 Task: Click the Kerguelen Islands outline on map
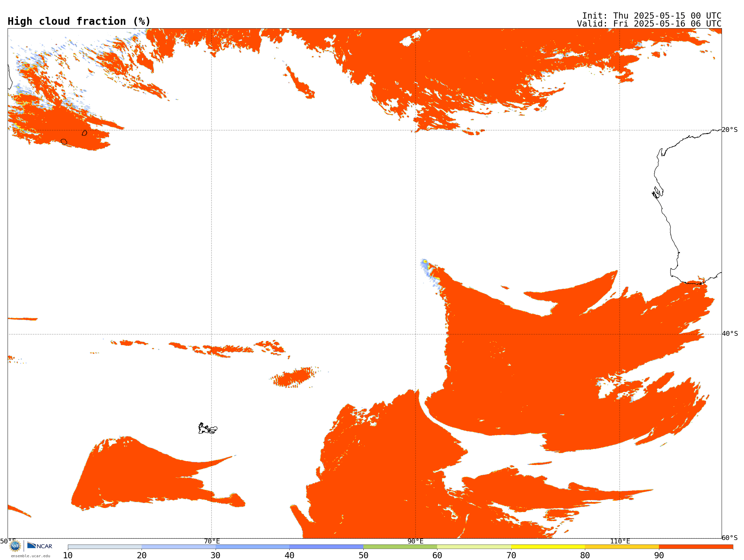click(208, 428)
